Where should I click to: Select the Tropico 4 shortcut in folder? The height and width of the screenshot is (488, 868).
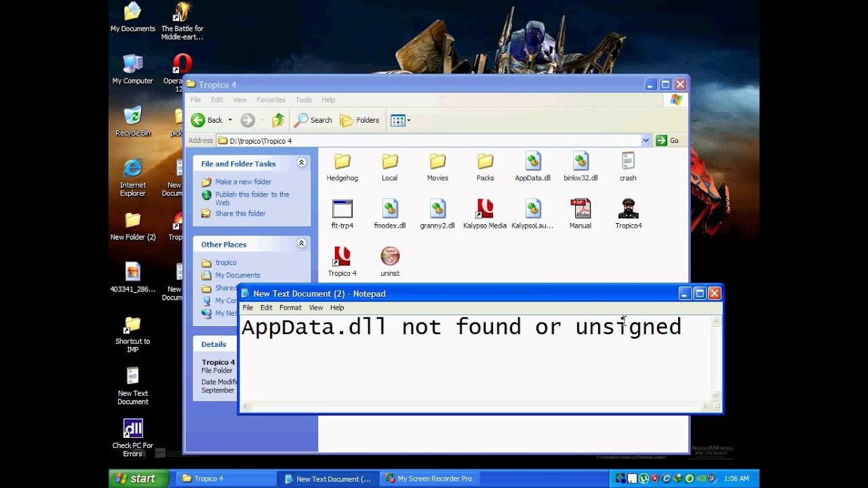tap(342, 262)
